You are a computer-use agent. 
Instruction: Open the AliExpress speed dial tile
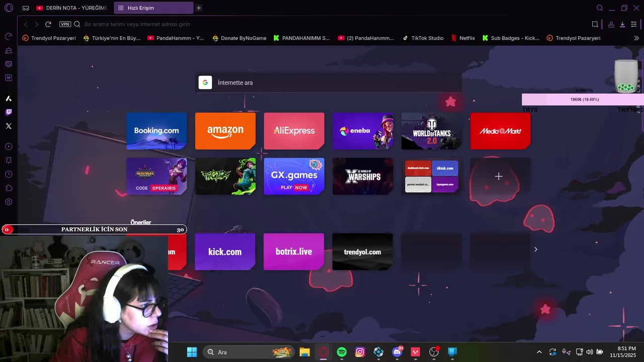pos(294,131)
